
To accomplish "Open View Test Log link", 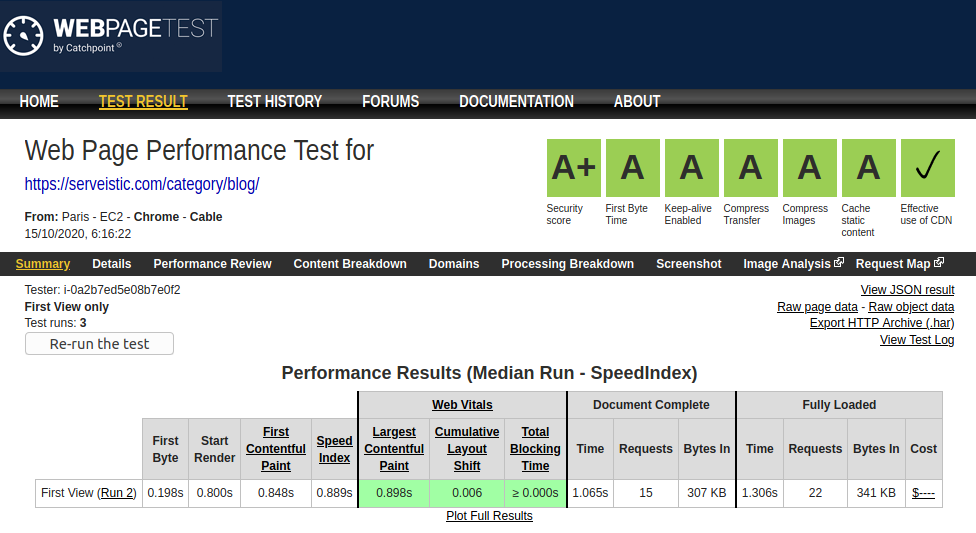I will 917,340.
